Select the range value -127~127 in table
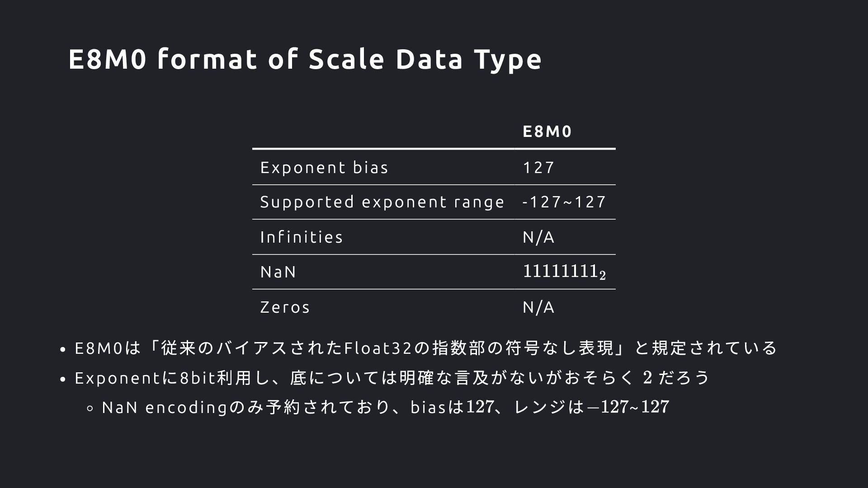The image size is (868, 488). coord(564,202)
